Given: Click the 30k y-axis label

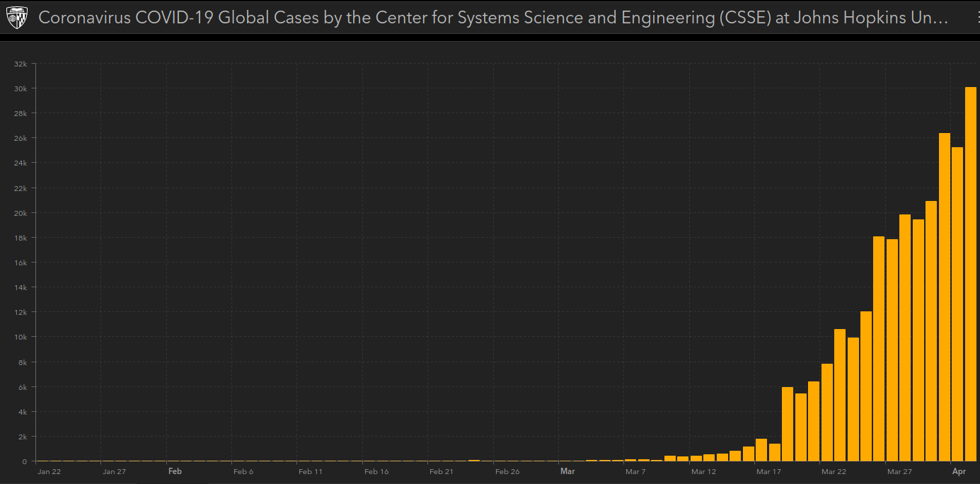Looking at the screenshot, I should (x=21, y=88).
